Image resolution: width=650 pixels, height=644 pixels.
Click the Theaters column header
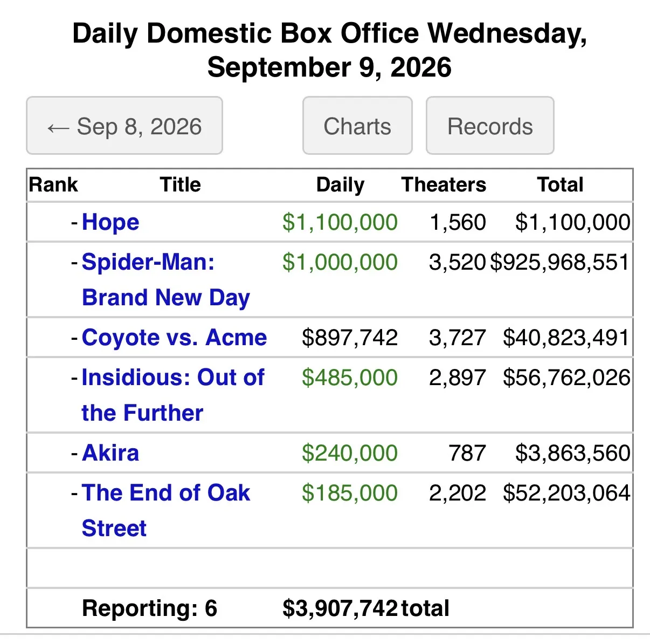point(444,184)
